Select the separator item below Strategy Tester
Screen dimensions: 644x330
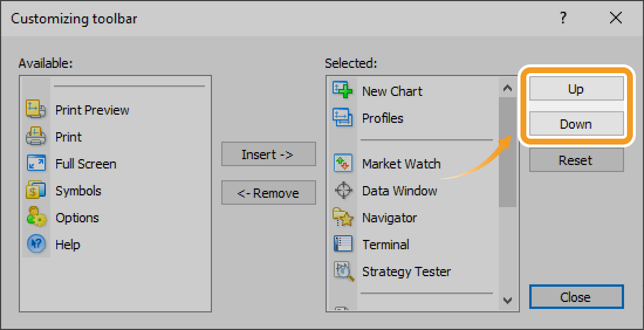(x=427, y=293)
